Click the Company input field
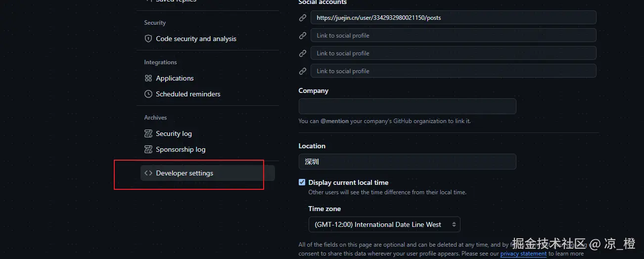Screen dimensions: 644x259 tap(407, 106)
